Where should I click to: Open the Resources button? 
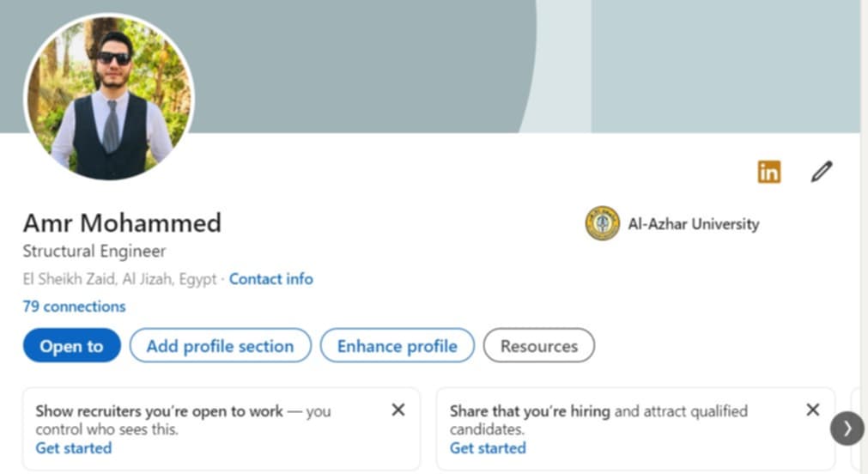(x=539, y=345)
